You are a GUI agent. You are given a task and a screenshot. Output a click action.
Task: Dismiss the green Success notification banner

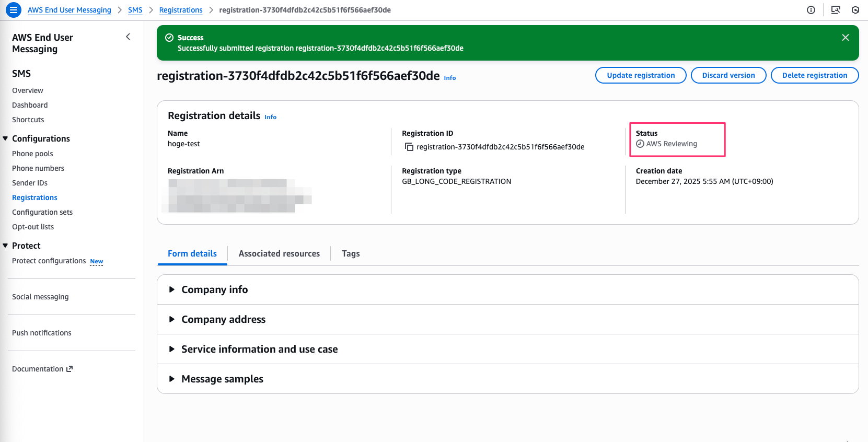click(845, 38)
